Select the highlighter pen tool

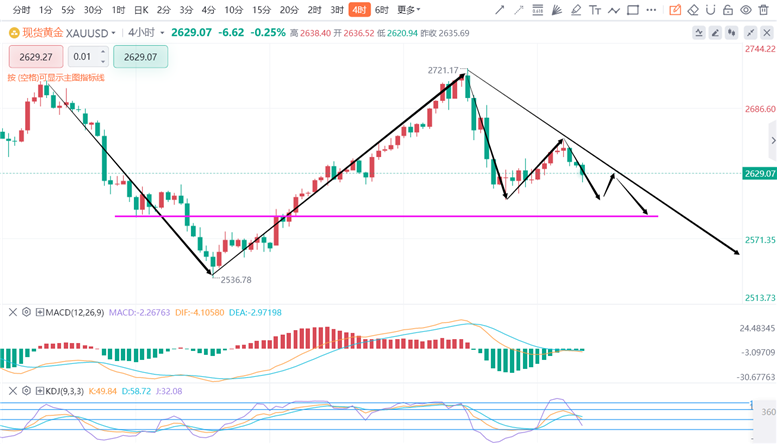tap(576, 10)
